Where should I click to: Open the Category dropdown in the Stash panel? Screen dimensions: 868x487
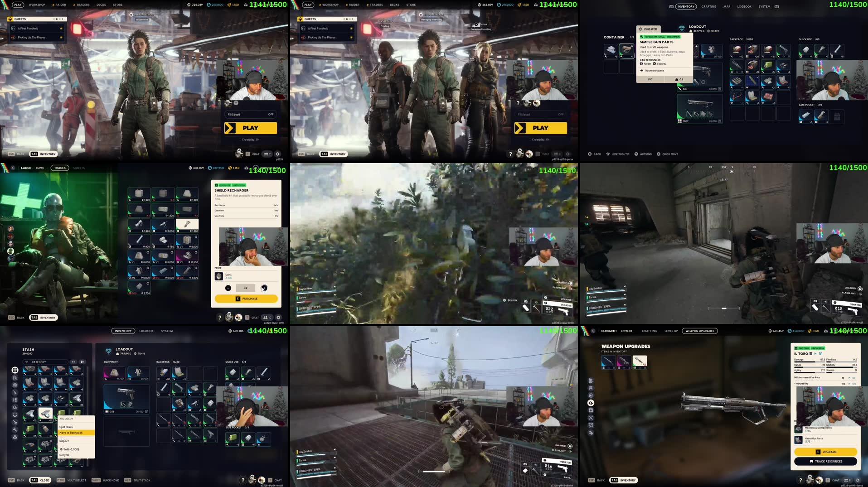point(45,362)
